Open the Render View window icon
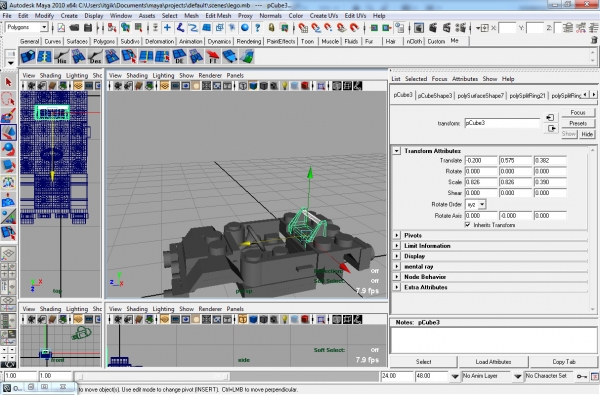This screenshot has height=395, width=600. (x=419, y=28)
